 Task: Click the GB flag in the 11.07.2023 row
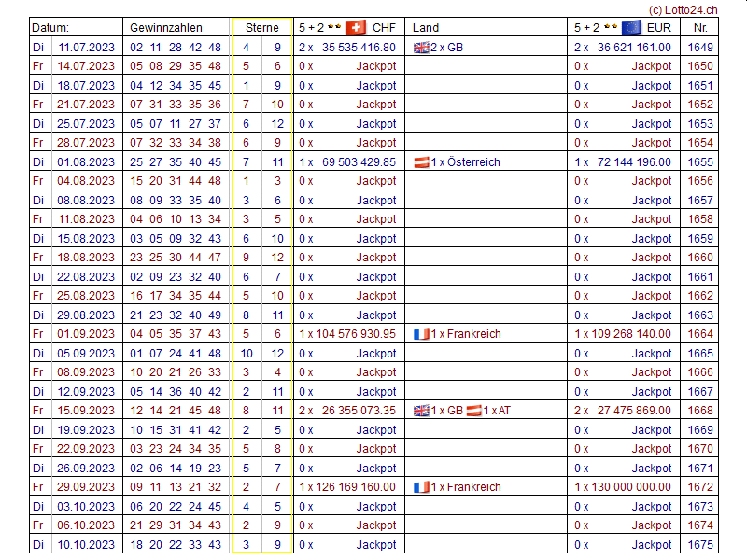click(x=421, y=48)
